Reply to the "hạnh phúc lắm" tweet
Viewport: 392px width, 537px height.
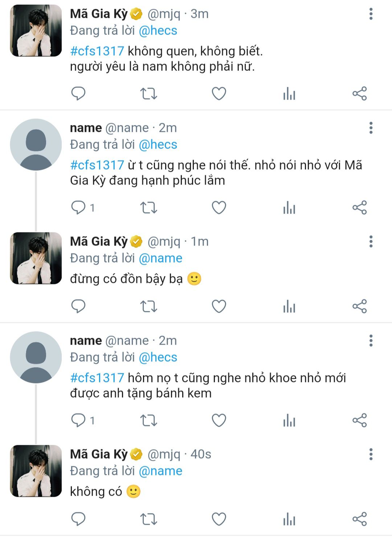(x=78, y=208)
